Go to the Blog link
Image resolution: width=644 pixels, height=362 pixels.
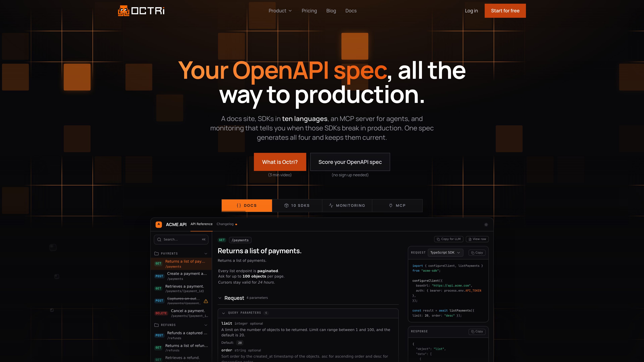pos(331,11)
